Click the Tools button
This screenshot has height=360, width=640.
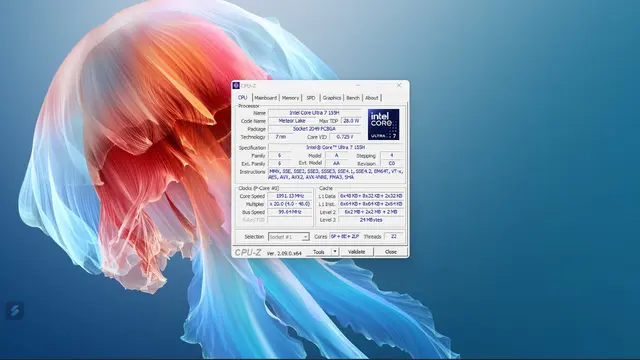(319, 252)
